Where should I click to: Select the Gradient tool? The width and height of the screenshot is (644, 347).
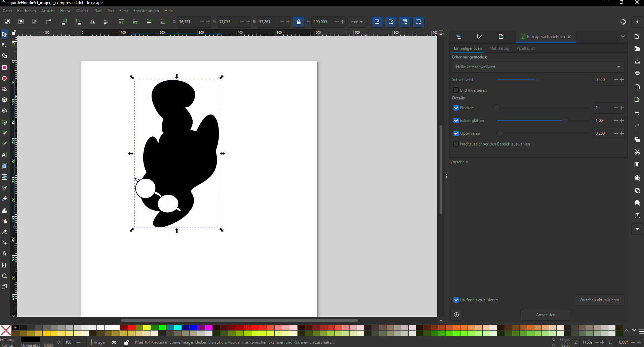click(x=4, y=166)
